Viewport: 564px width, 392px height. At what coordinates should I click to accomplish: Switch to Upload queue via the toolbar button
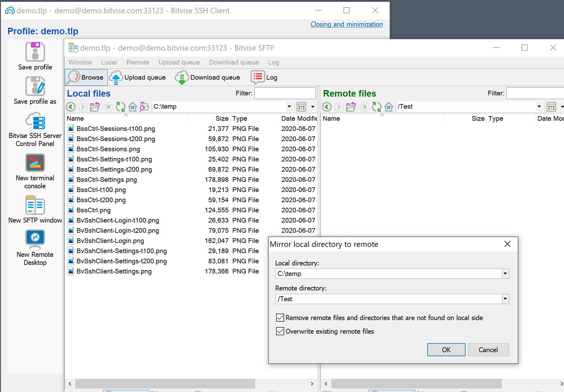click(x=138, y=77)
